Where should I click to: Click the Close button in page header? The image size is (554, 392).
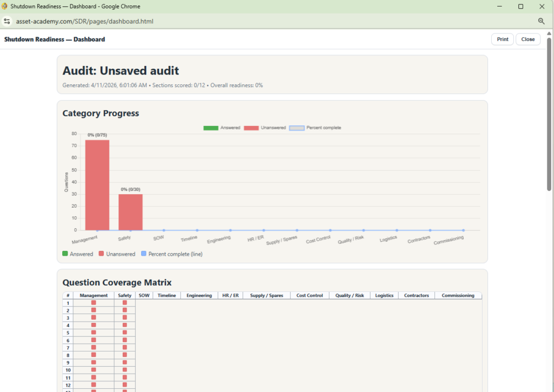tap(527, 39)
